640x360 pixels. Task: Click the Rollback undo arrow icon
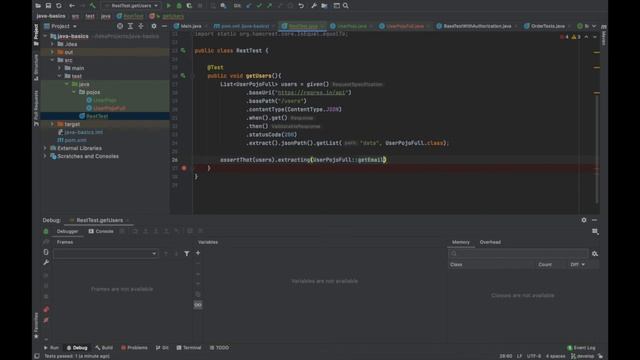[301, 6]
